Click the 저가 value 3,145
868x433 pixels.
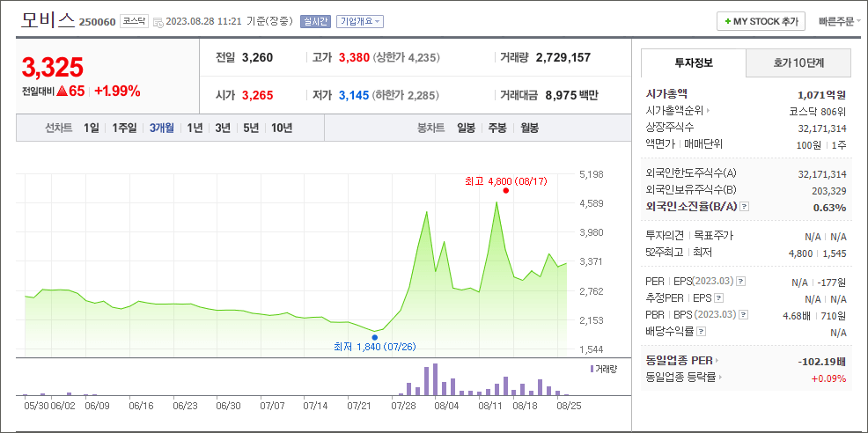[x=354, y=95]
